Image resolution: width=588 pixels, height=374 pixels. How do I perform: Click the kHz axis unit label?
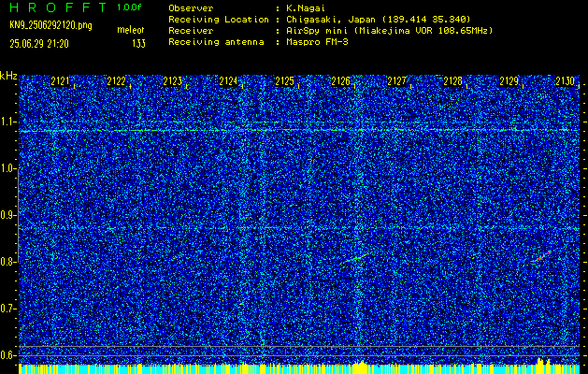[8, 76]
